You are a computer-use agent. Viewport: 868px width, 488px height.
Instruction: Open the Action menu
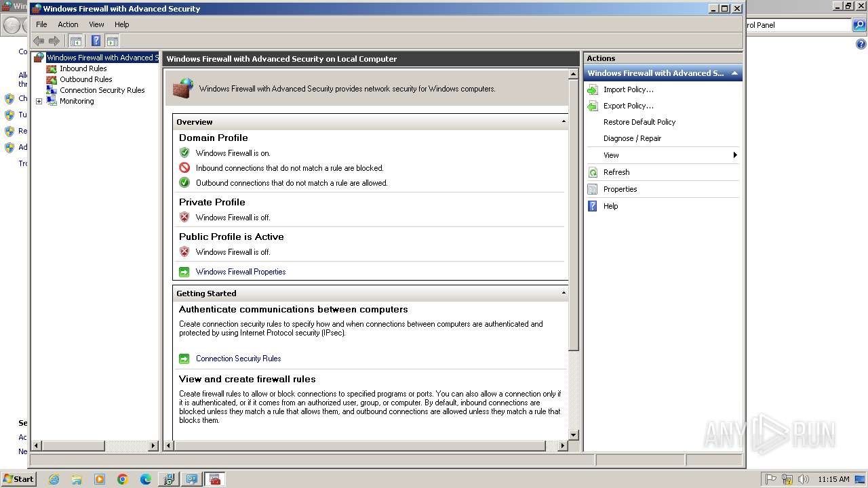coord(68,24)
